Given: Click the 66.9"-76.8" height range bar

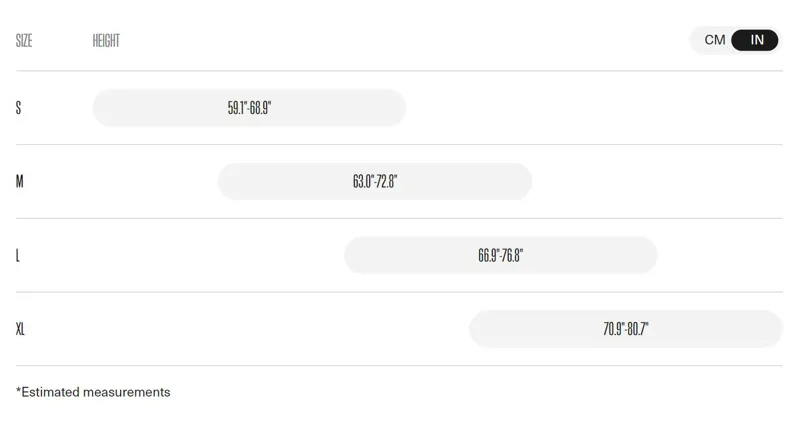Looking at the screenshot, I should 500,255.
